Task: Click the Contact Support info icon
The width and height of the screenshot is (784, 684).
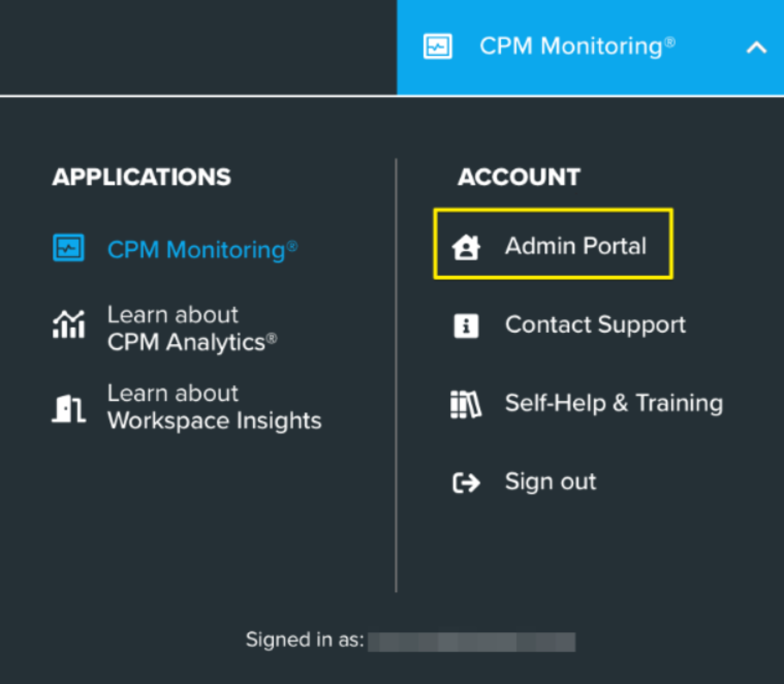Action: pyautogui.click(x=466, y=326)
